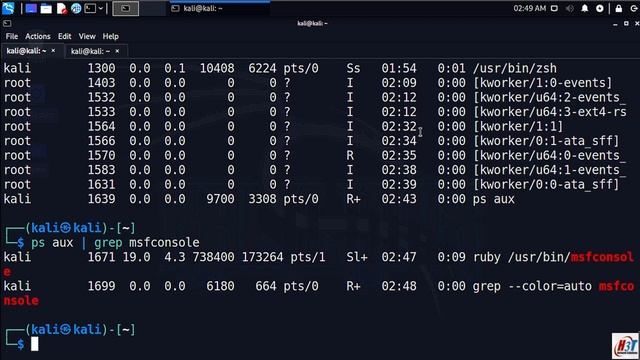Open the file manager from the panel
This screenshot has width=640, height=360.
46,9
